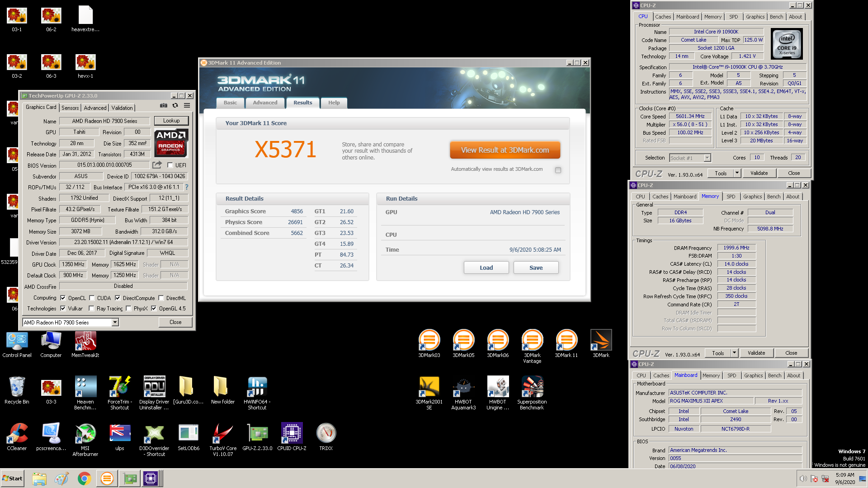Image resolution: width=868 pixels, height=488 pixels.
Task: Toggle the UEFI checkbox in GPU-Z
Action: (x=170, y=165)
